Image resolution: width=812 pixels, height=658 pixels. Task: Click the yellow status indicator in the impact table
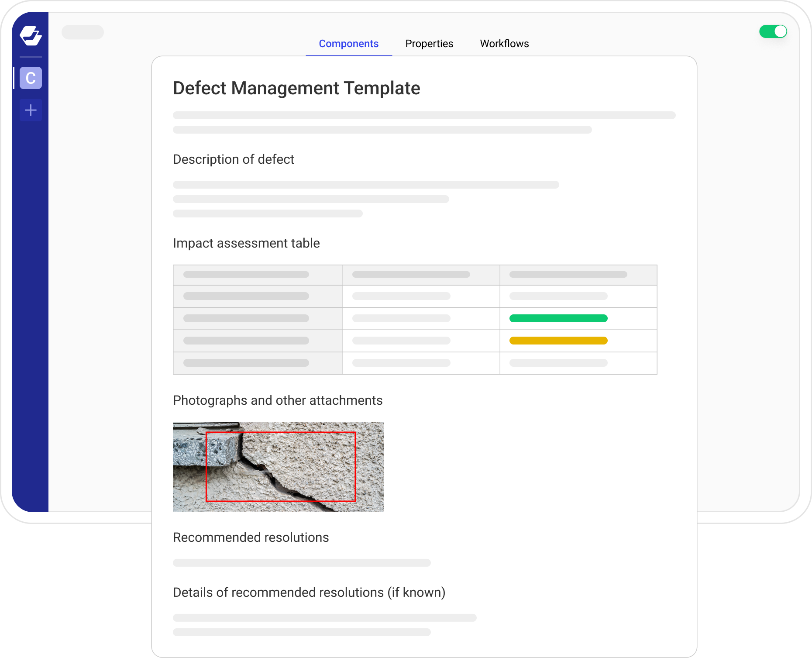click(x=558, y=340)
